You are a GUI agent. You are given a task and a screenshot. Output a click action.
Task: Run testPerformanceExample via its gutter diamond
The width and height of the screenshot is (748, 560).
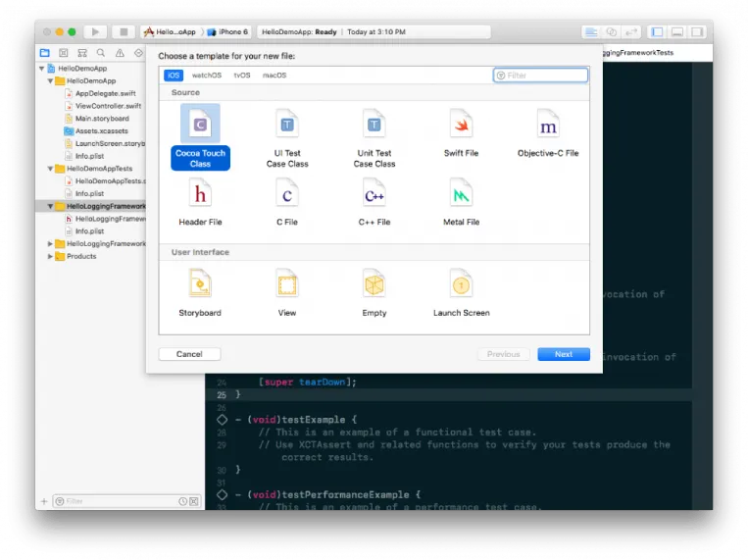coord(222,495)
